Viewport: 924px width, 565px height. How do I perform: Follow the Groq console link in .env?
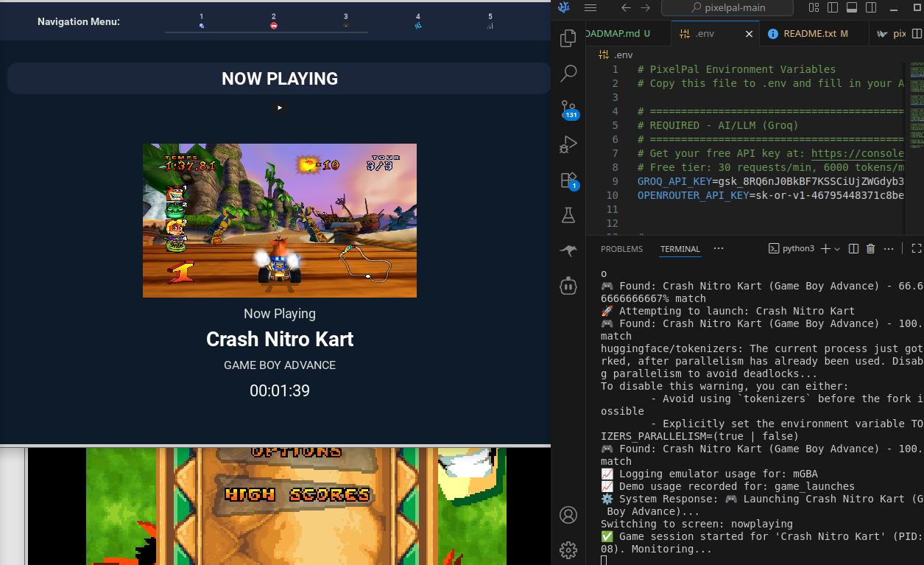point(857,153)
